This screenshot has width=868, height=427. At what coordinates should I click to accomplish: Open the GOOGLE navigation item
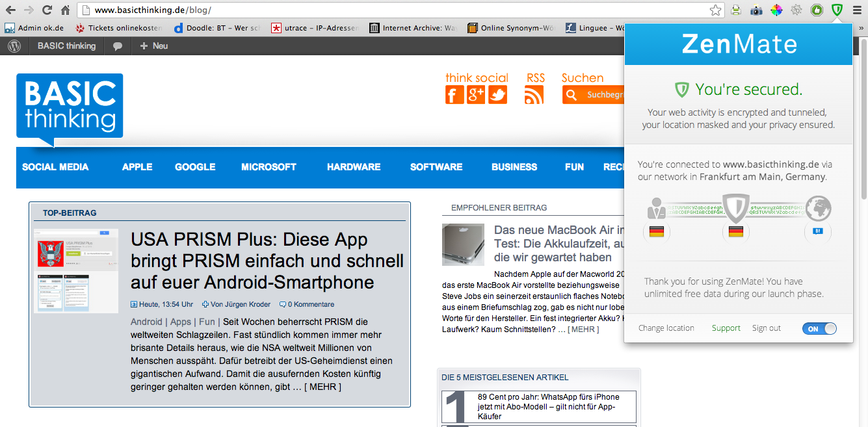pos(195,167)
